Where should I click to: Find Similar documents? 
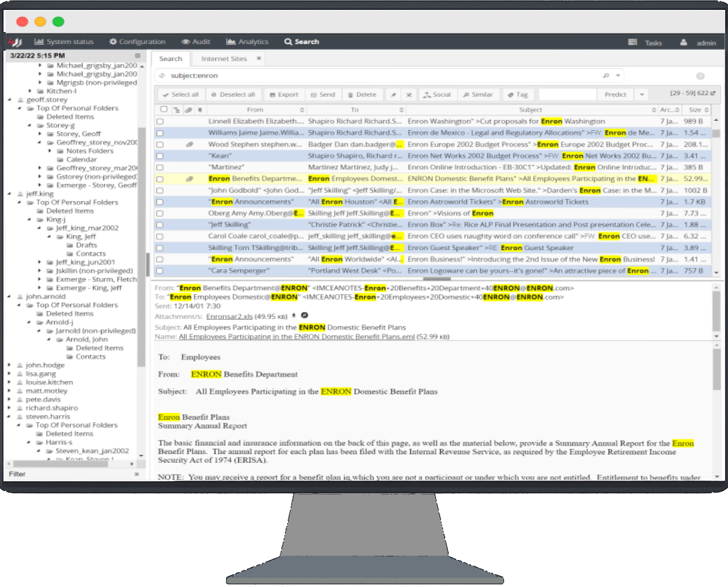478,95
